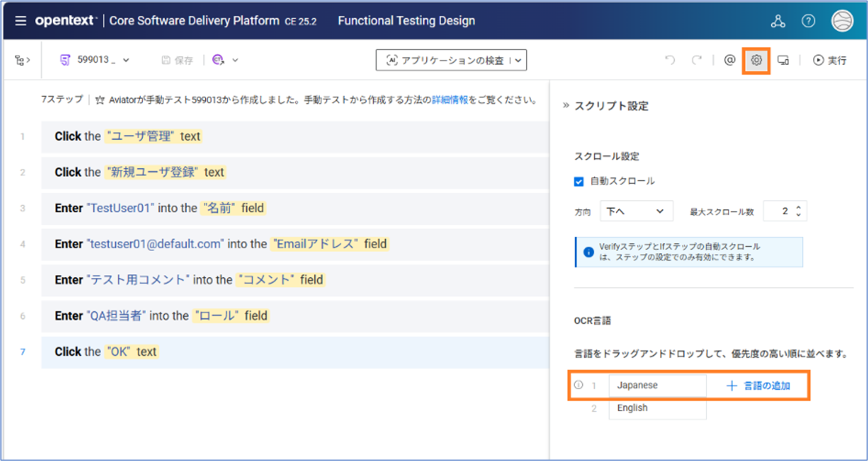The image size is (868, 461).
Task: Click the @ parameters icon
Action: click(729, 60)
